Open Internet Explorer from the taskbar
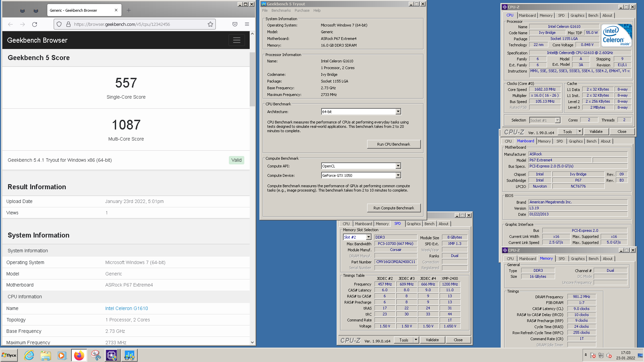 pyautogui.click(x=29, y=355)
